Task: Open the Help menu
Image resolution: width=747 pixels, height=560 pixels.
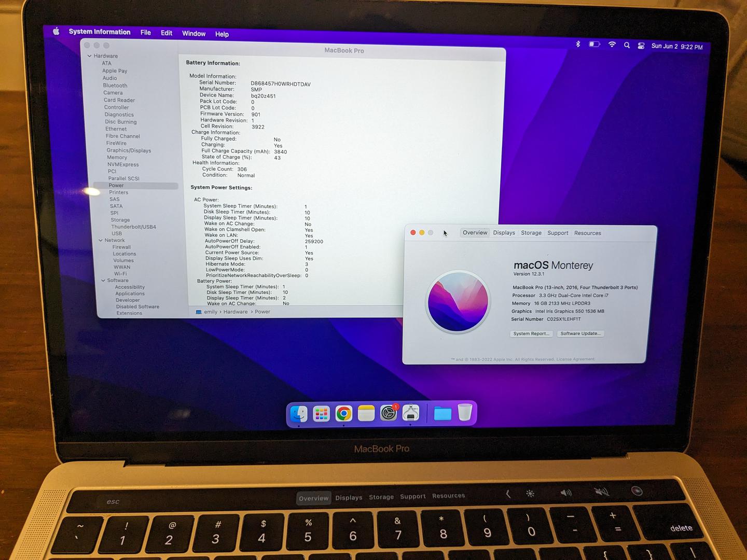Action: (x=222, y=34)
